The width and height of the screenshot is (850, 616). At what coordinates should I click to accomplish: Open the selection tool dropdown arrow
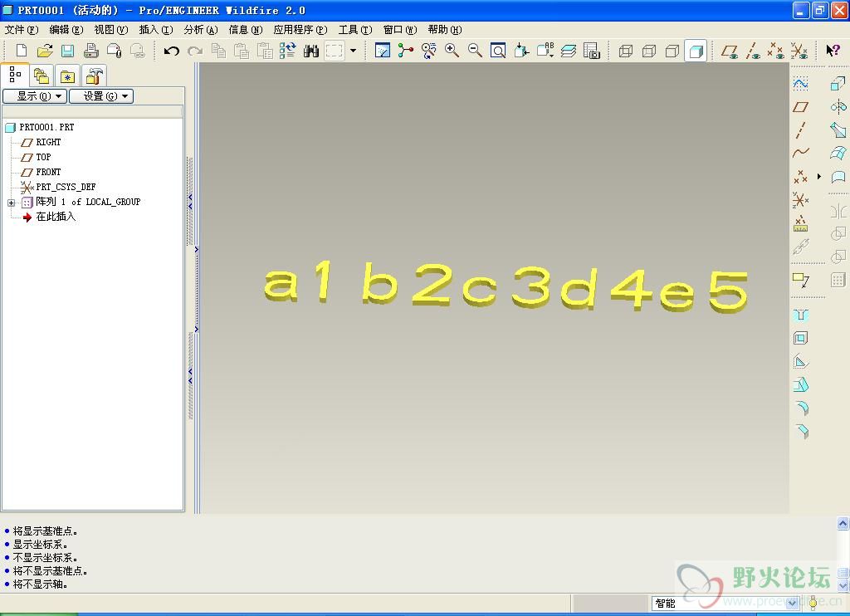[x=354, y=51]
